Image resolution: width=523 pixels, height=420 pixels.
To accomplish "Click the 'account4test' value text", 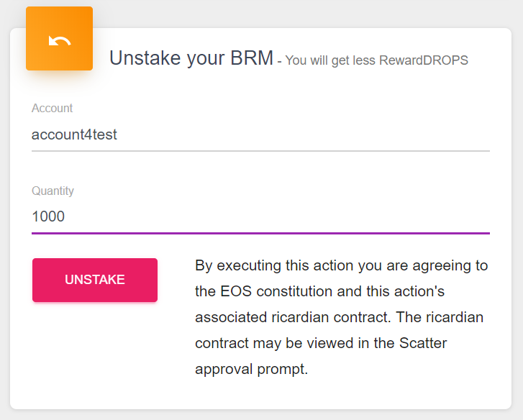I will 74,134.
